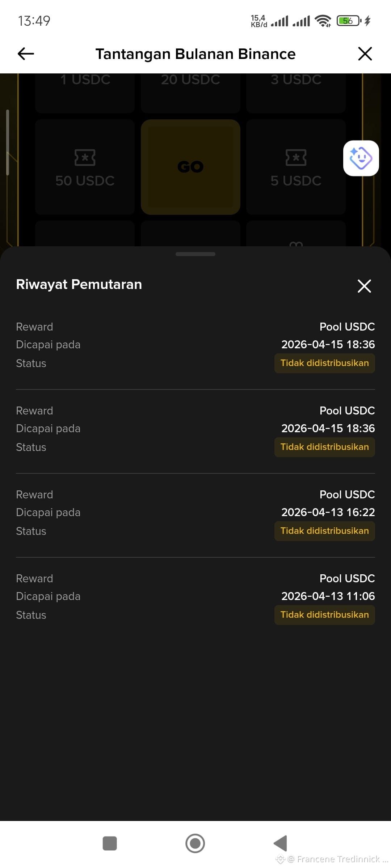Select the 5 USDC reward tile
The height and width of the screenshot is (868, 391).
pos(296,167)
